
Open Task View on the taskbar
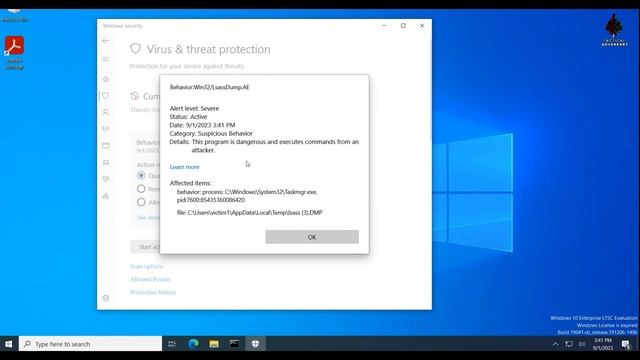click(172, 344)
